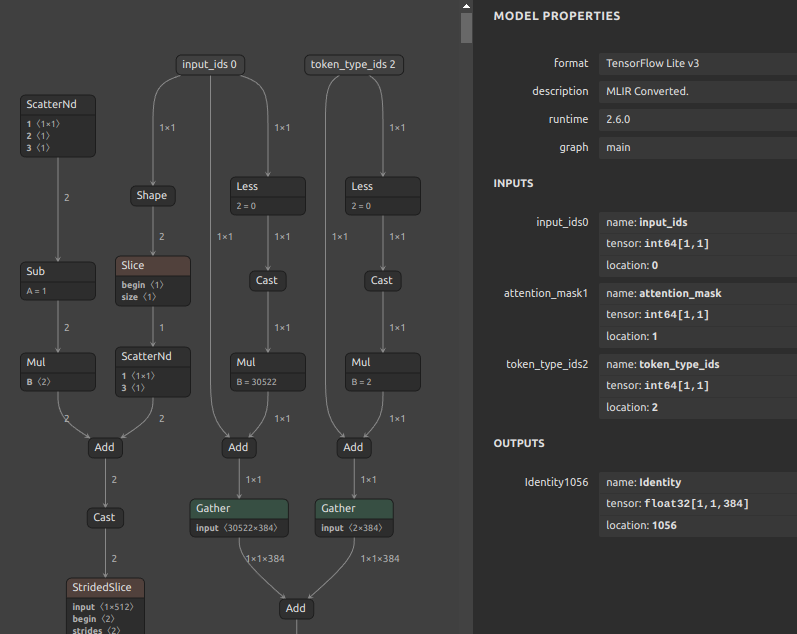This screenshot has height=634, width=797.
Task: Click the Gather node with input 30522×384
Action: click(x=239, y=518)
